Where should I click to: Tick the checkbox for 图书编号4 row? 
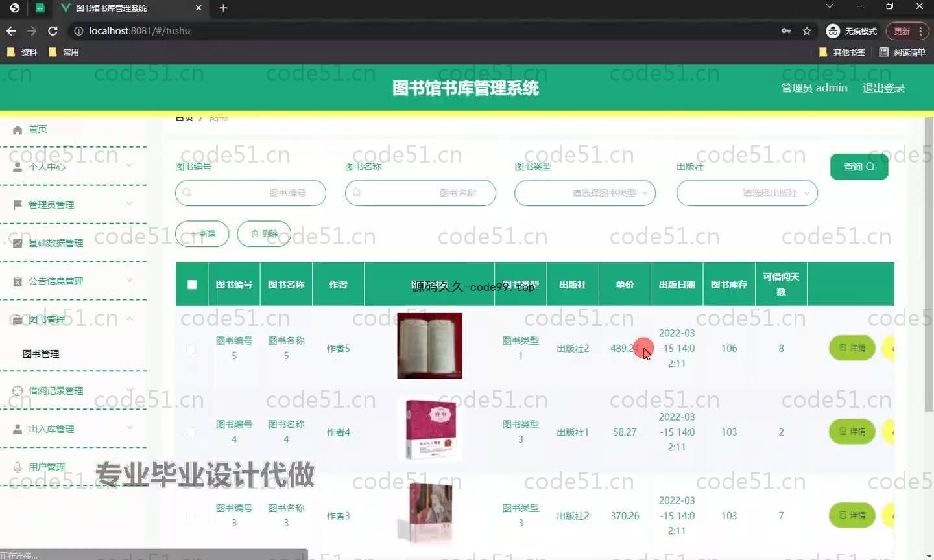click(x=191, y=432)
